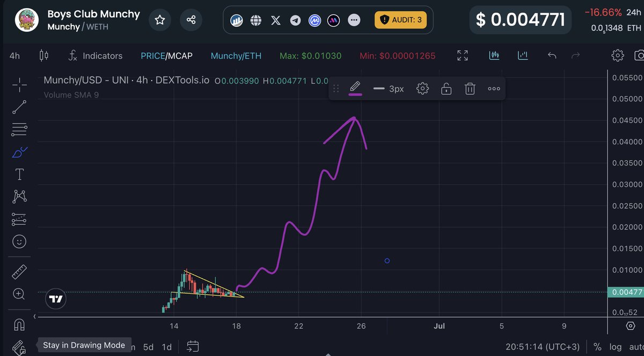Select the XABCD pattern tool
The width and height of the screenshot is (644, 356).
click(19, 197)
